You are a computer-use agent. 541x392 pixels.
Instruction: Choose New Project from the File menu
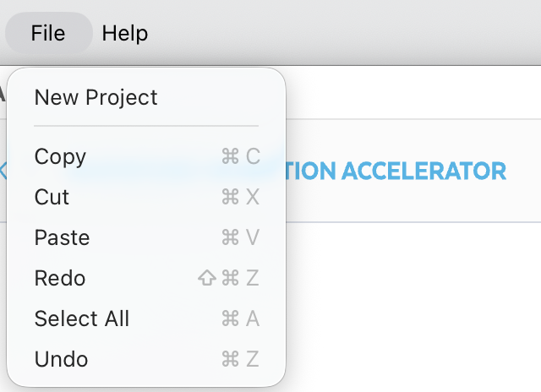(96, 97)
